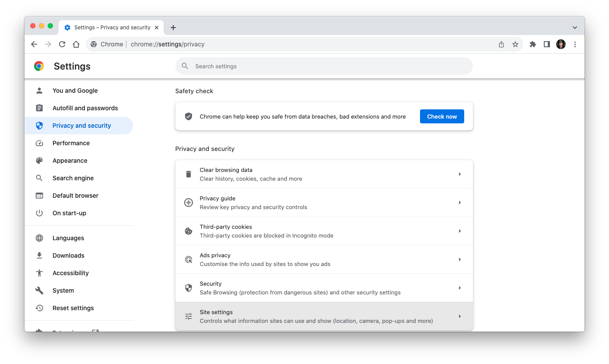Screen dimensions: 609x364
Task: Click the Performance speedometer icon in sidebar
Action: (39, 143)
